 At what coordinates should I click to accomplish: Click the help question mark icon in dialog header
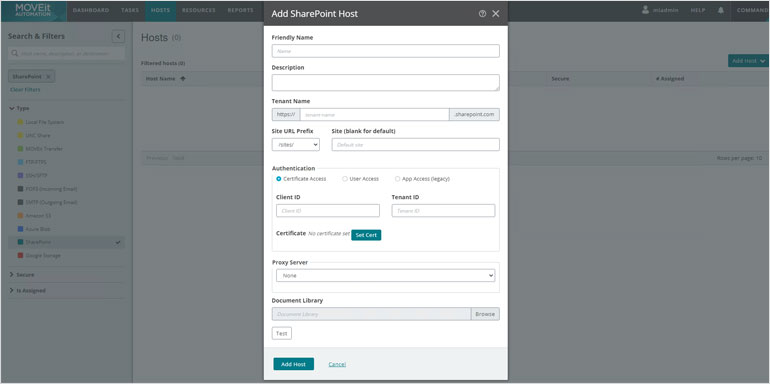pos(482,14)
